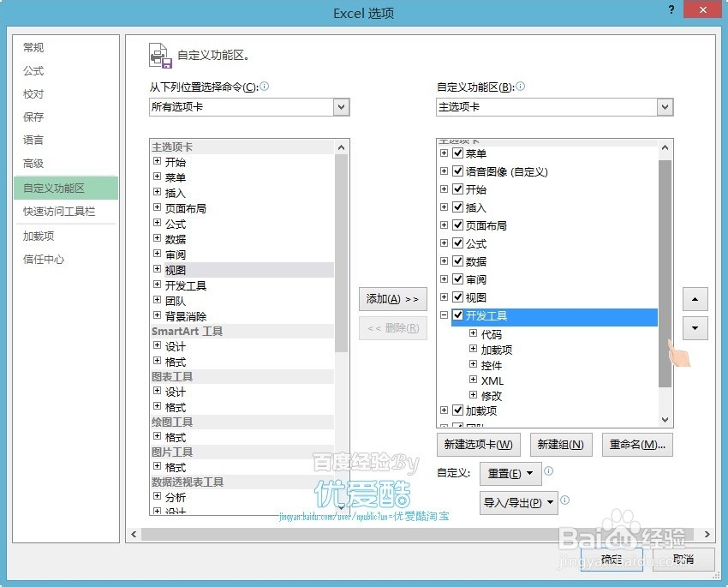This screenshot has width=728, height=587.
Task: Open 信任中心 options category
Action: coord(44,259)
